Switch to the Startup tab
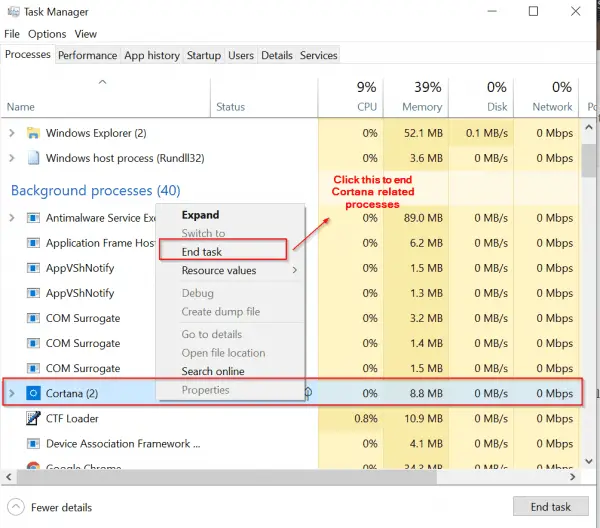Screen dimensions: 600x528 (x=204, y=55)
